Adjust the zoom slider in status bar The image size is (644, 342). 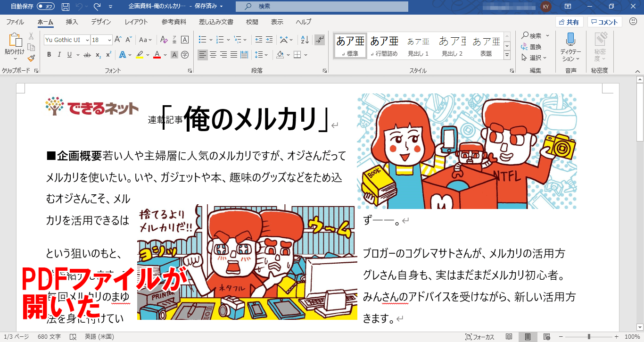[589, 337]
